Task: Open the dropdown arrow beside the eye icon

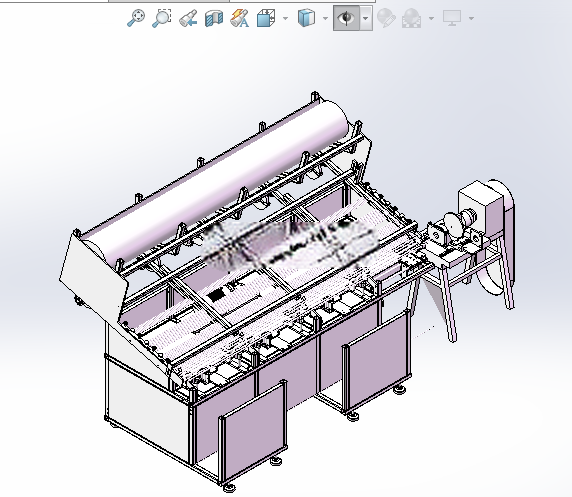Action: click(366, 18)
